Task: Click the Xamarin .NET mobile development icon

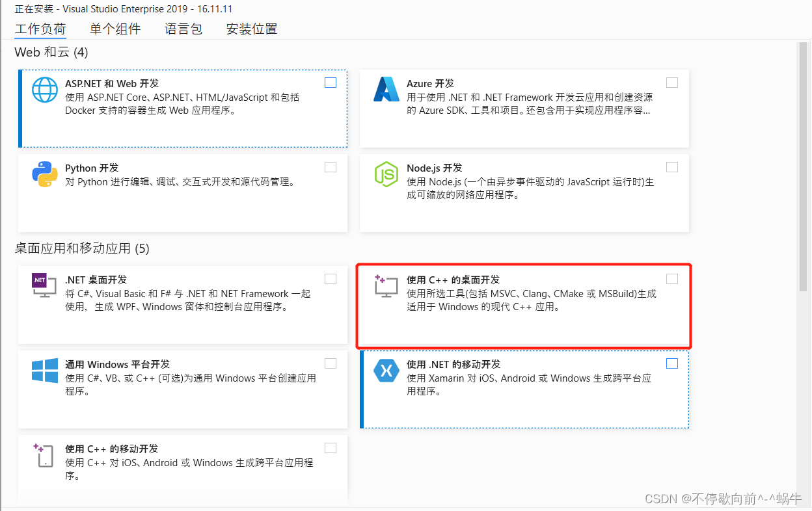Action: pyautogui.click(x=386, y=371)
